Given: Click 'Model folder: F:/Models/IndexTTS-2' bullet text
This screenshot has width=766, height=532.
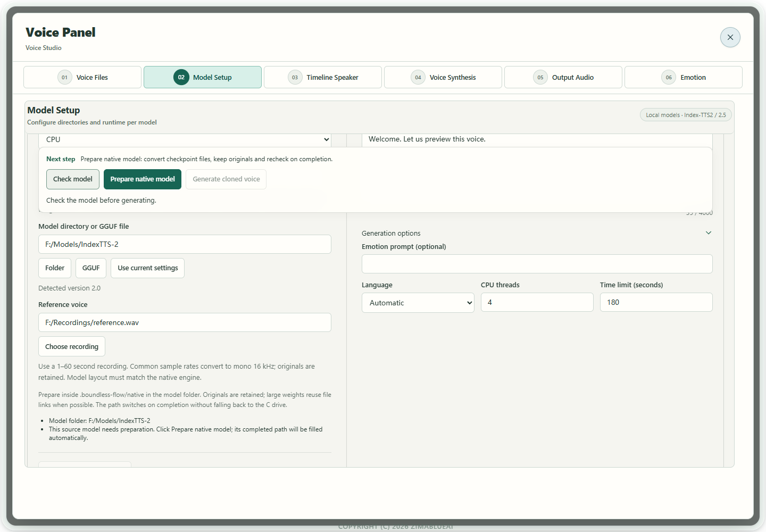Looking at the screenshot, I should tap(99, 421).
